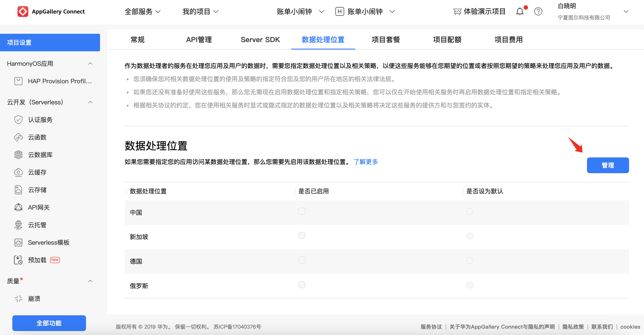644x335 pixels.
Task: Switch to the API管理 tab
Action: pos(199,40)
